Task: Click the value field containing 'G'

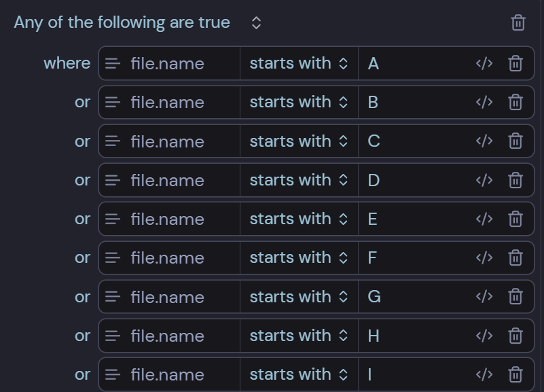Action: tap(415, 297)
